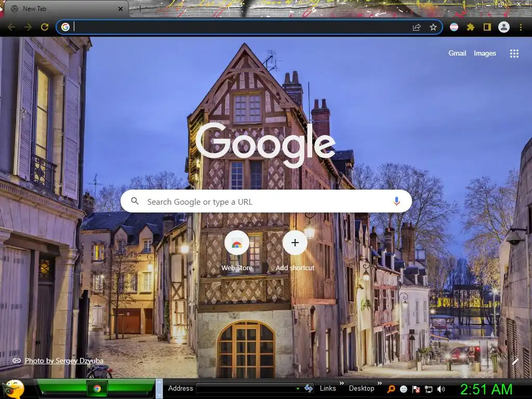Open the Google apps grid
Image resolution: width=532 pixels, height=399 pixels.
click(x=514, y=54)
